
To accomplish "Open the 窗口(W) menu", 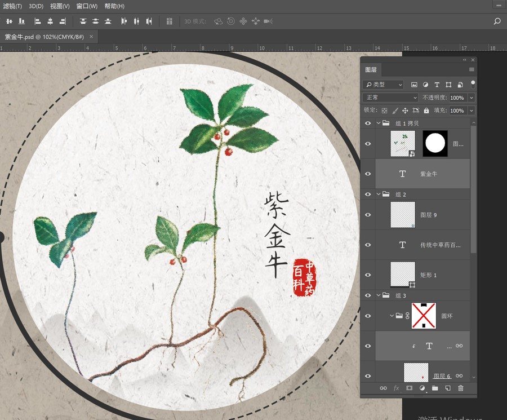I will tap(87, 6).
